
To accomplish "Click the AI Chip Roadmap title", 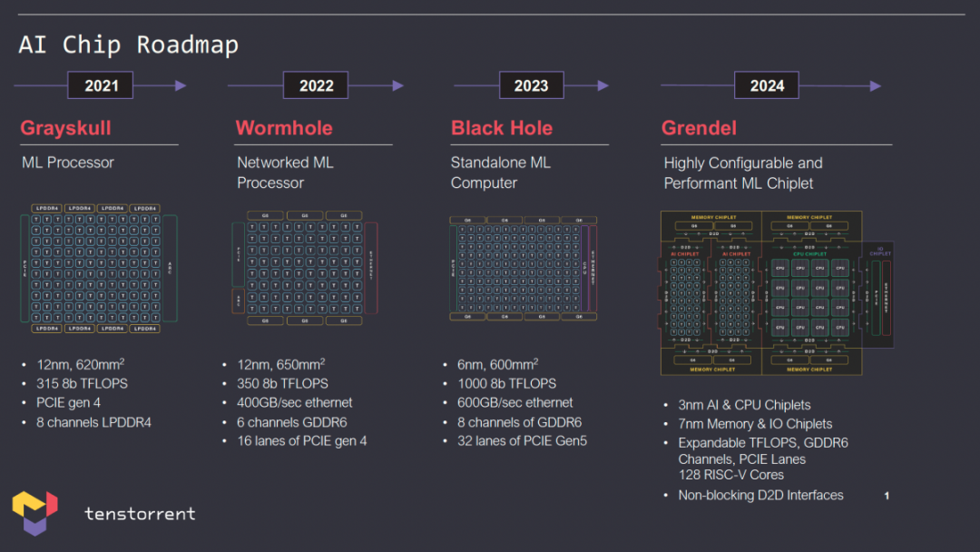I will pos(129,45).
